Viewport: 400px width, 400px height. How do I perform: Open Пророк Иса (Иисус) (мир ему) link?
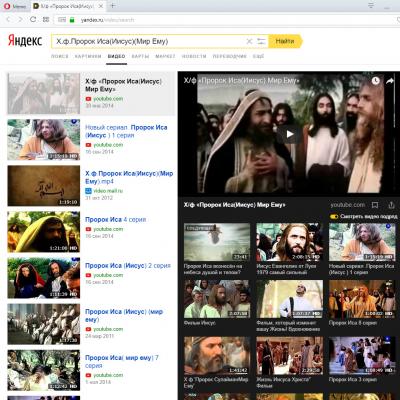coord(124,315)
